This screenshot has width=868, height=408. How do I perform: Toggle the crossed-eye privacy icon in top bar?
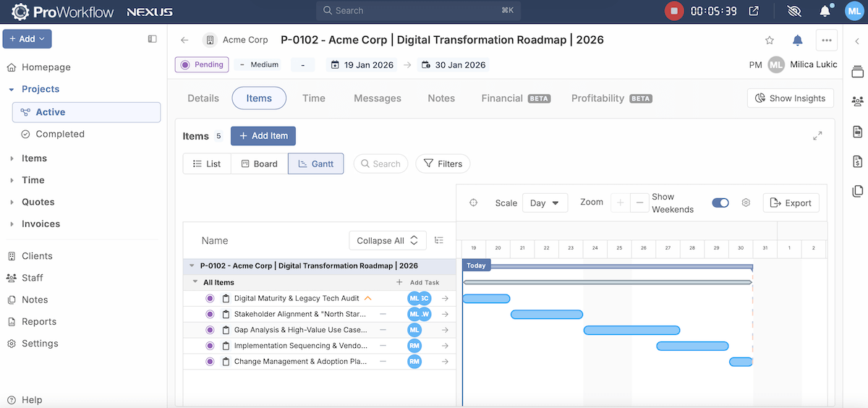point(794,11)
